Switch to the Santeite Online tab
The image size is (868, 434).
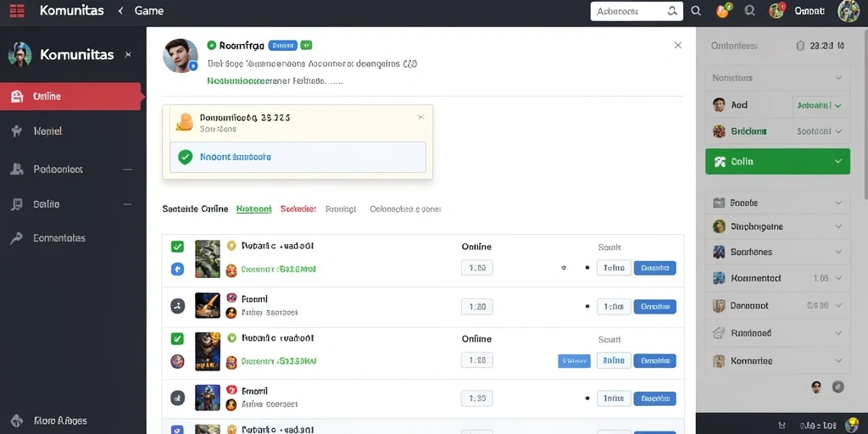[x=195, y=209]
